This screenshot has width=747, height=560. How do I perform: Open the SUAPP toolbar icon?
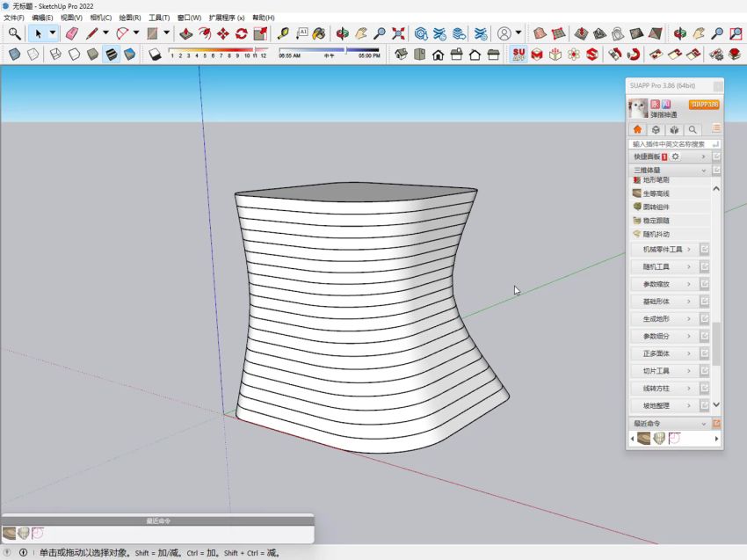pos(519,54)
